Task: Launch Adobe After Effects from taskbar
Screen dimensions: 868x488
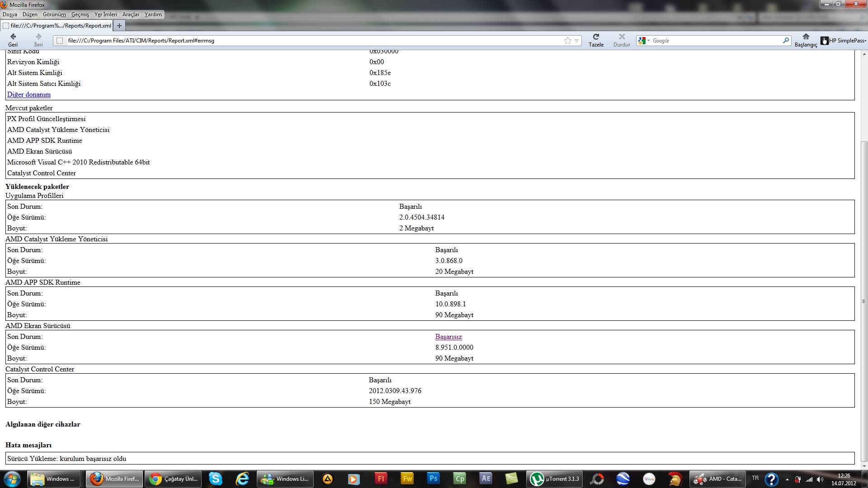Action: coord(486,479)
